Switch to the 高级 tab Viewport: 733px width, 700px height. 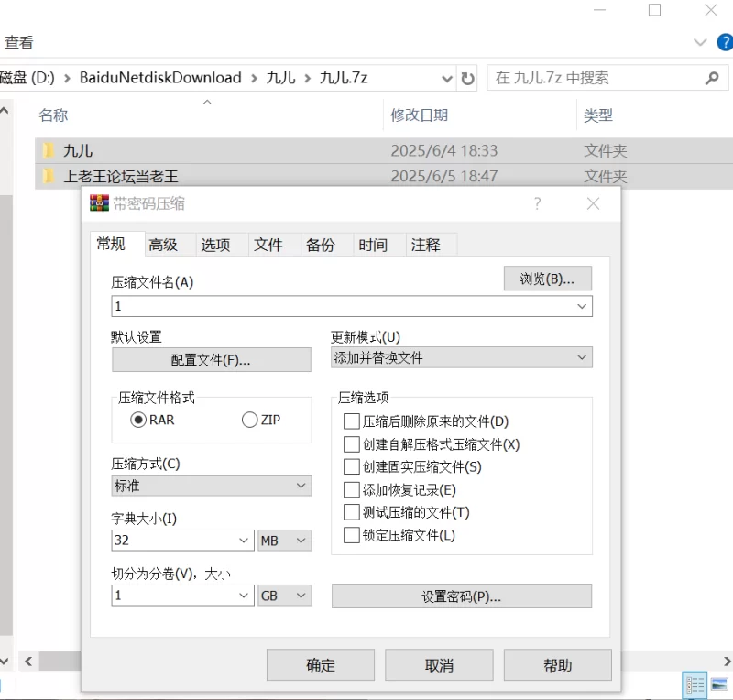coord(163,245)
